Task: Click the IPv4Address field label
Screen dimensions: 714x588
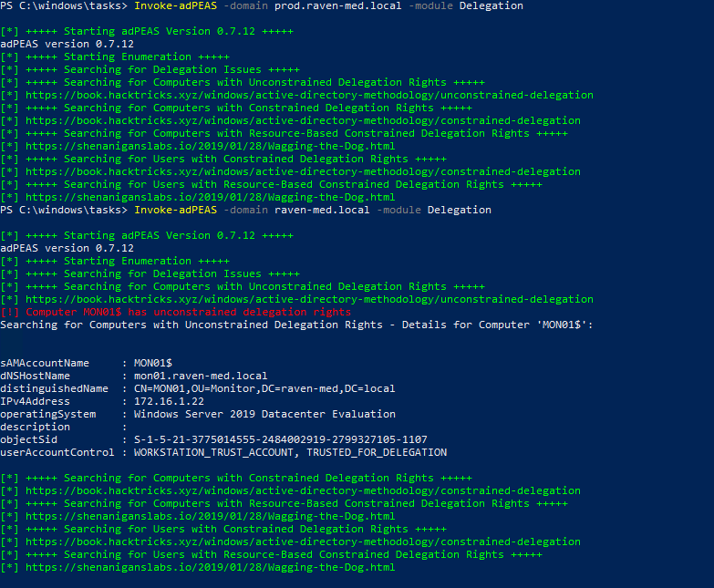Action: click(36, 401)
